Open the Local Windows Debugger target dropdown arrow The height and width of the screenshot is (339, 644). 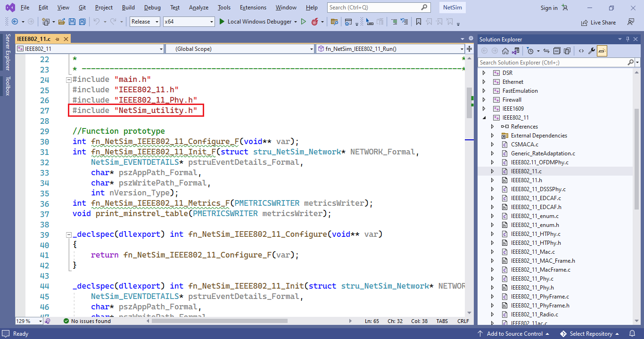point(296,22)
